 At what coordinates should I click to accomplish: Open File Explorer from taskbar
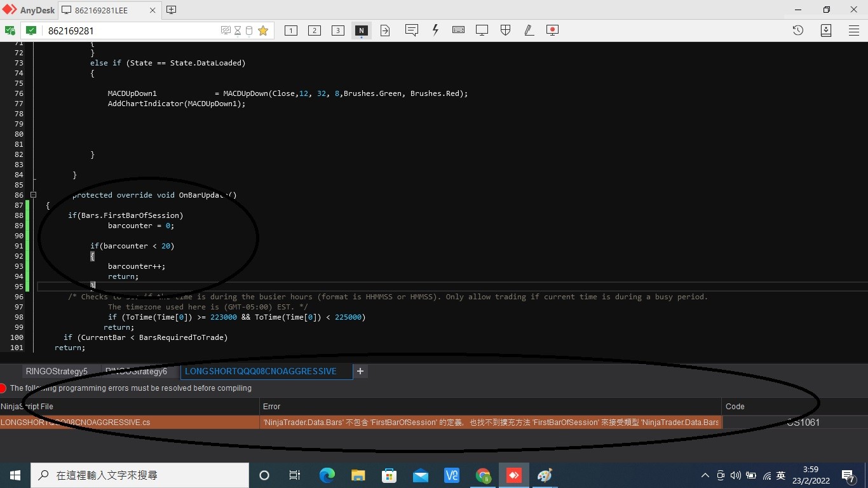pos(358,475)
